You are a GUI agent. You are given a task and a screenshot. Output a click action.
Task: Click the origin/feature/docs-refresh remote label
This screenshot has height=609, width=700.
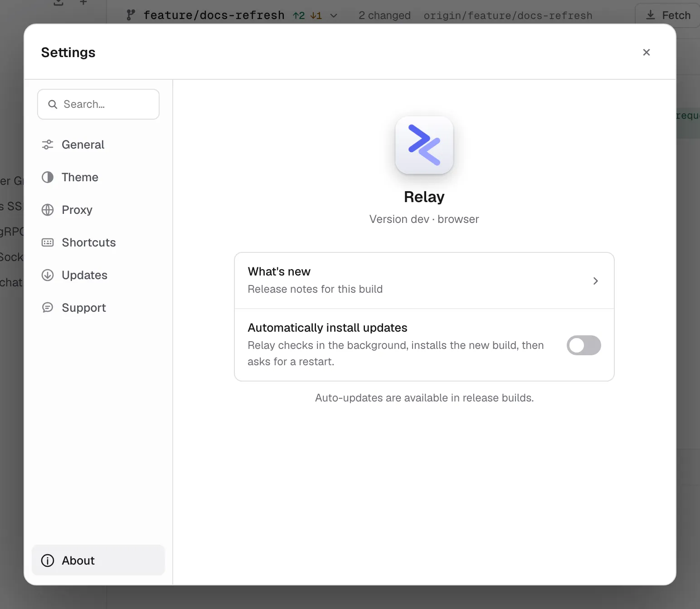(508, 15)
